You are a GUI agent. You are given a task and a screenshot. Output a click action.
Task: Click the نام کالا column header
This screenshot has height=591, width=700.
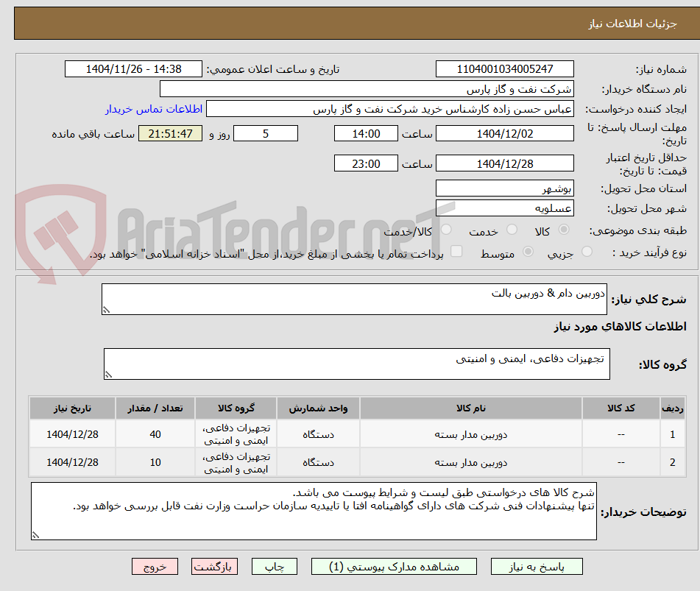[x=470, y=408]
